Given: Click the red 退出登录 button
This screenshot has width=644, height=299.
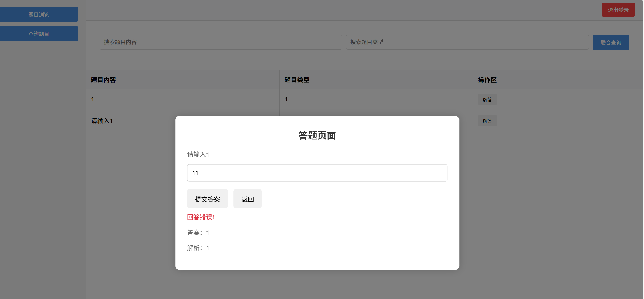Looking at the screenshot, I should point(618,10).
